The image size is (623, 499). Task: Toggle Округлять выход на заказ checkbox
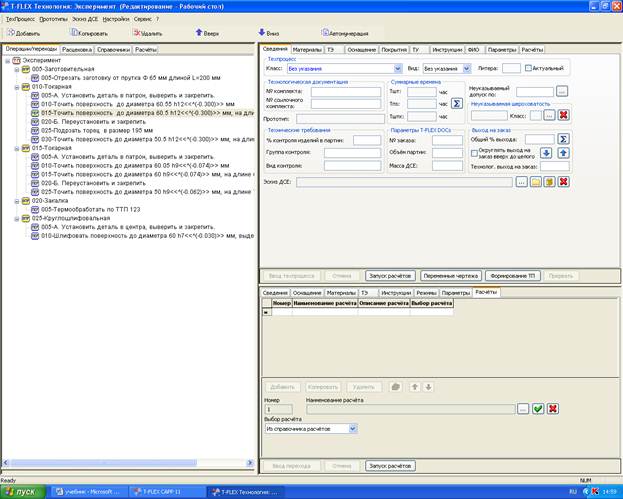coord(474,152)
